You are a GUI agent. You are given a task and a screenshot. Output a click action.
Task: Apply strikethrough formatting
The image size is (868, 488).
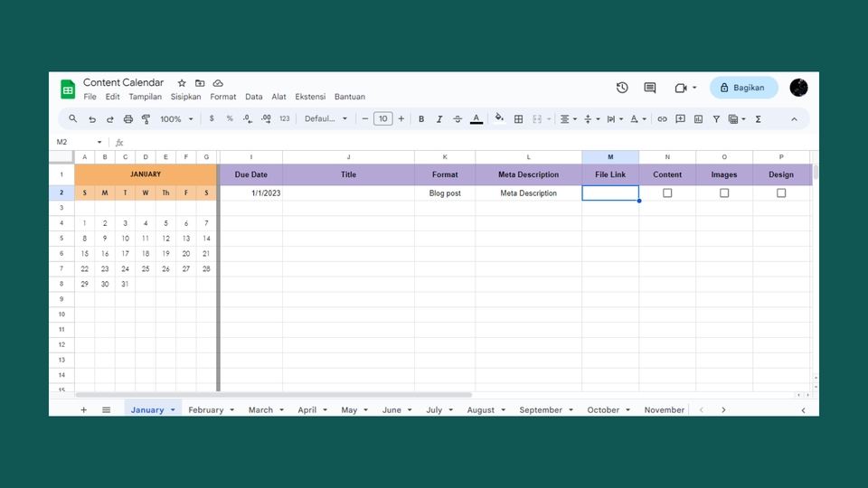pyautogui.click(x=458, y=119)
